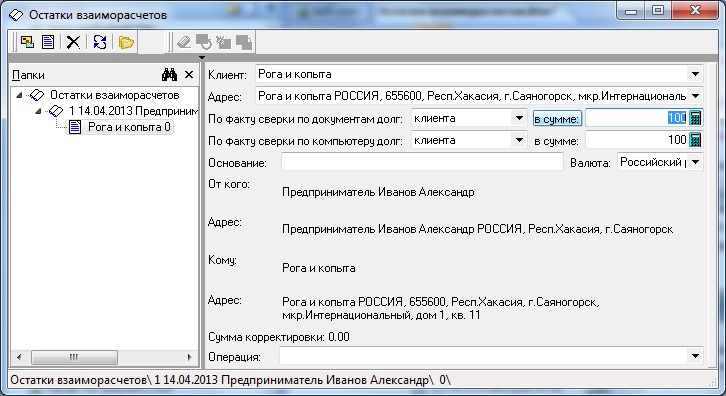The image size is (726, 396).
Task: Open calculator beside second сумме field
Action: click(x=695, y=139)
